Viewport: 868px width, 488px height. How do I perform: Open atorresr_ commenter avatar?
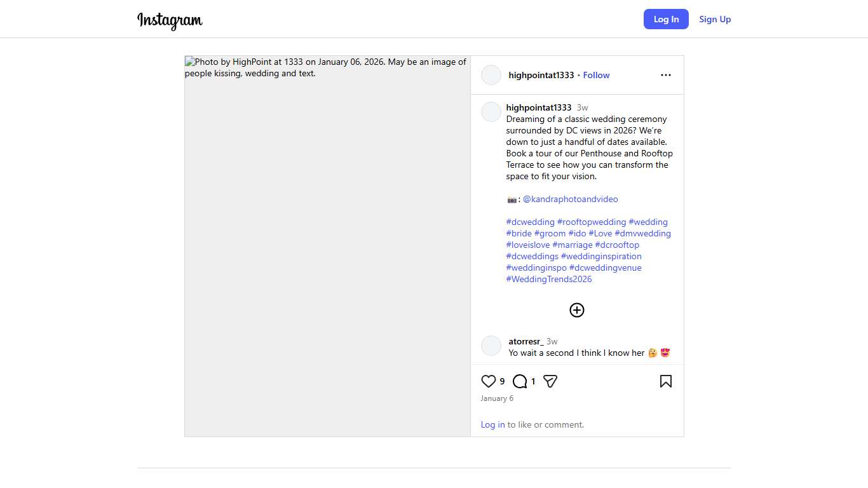[x=491, y=346]
